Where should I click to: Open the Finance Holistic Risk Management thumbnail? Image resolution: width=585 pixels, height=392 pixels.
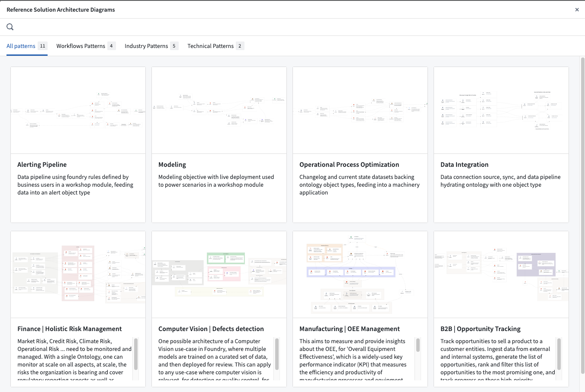tap(78, 274)
